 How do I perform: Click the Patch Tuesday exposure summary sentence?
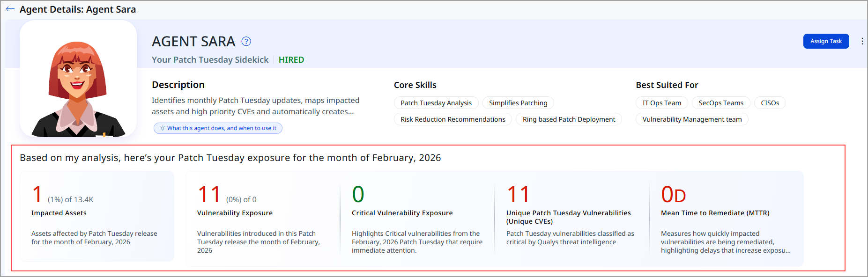(230, 158)
